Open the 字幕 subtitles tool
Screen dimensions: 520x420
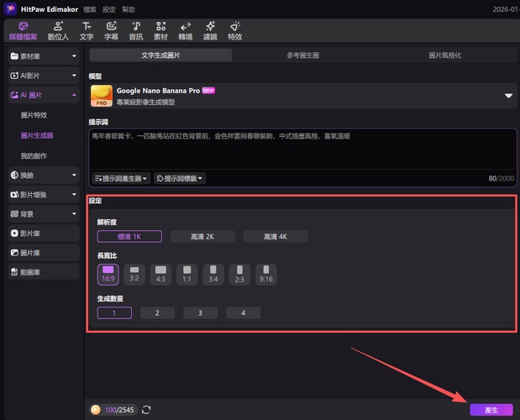[111, 31]
